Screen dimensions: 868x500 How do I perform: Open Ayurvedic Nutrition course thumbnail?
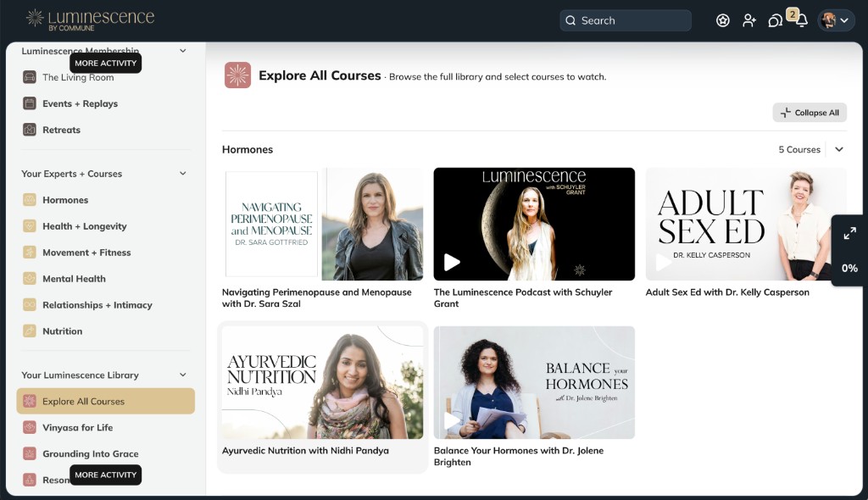point(322,382)
